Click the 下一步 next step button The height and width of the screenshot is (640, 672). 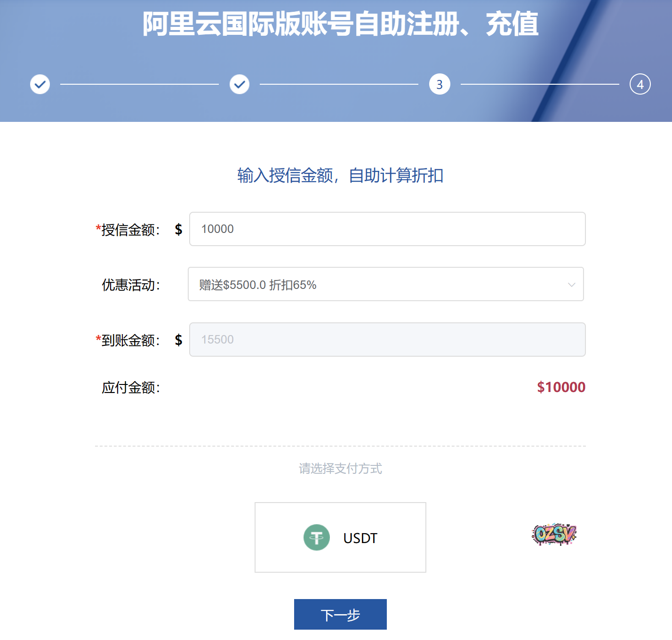tap(340, 614)
